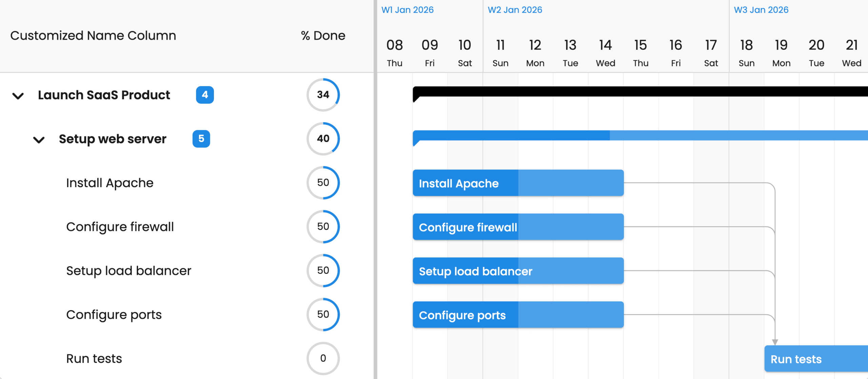
Task: Select the Configure firewall row in task list
Action: pos(120,226)
